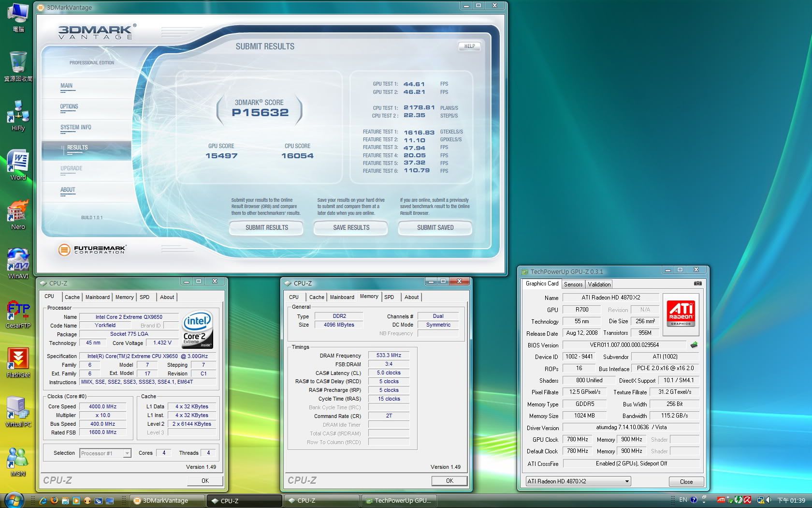Click the Submit Saved button
Screen dimensions: 812x508
(435, 228)
